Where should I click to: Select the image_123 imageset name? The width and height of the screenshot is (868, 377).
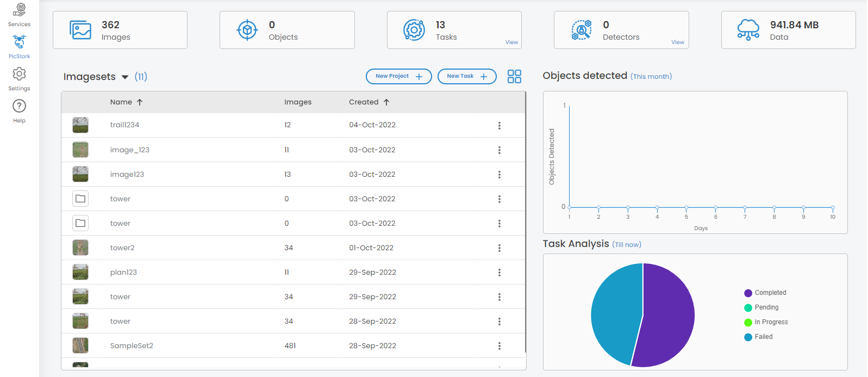coord(130,150)
